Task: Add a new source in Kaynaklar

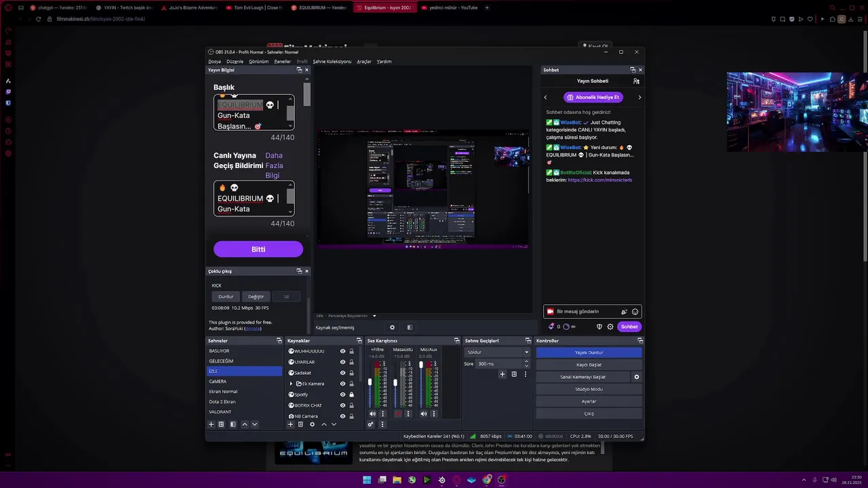Action: tap(291, 424)
